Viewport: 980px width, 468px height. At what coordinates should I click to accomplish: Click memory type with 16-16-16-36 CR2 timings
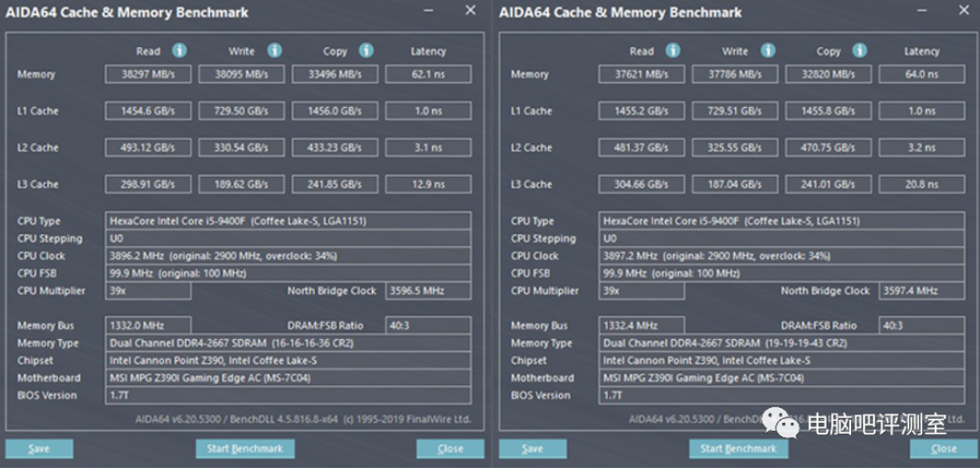(289, 343)
